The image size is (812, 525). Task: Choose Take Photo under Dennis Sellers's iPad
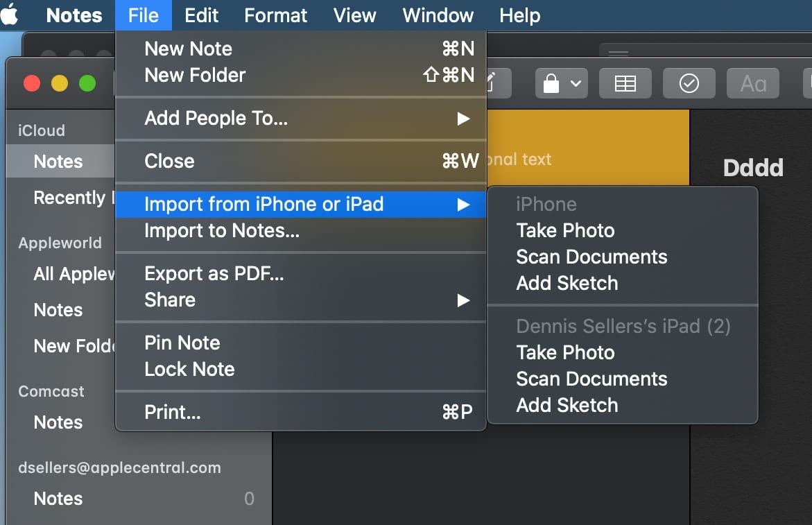click(x=565, y=352)
